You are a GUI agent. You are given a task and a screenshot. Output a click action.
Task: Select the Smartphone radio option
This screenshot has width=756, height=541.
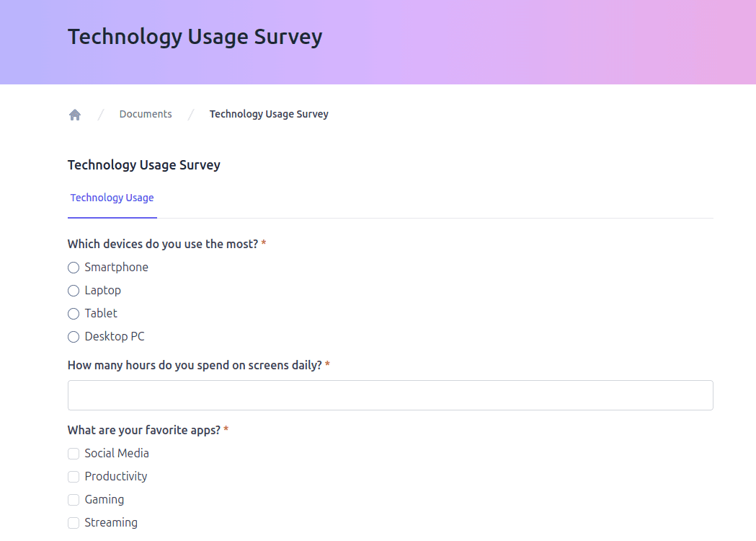(x=74, y=268)
